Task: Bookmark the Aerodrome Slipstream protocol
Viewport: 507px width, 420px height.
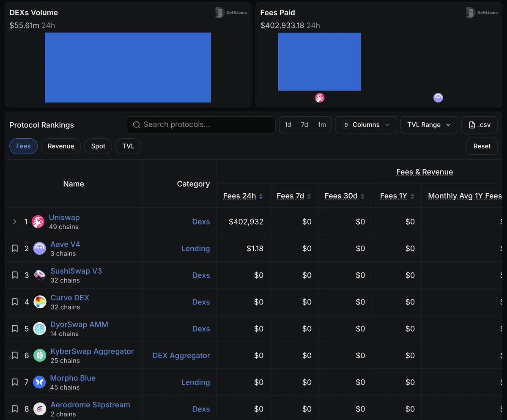Action: (14, 409)
